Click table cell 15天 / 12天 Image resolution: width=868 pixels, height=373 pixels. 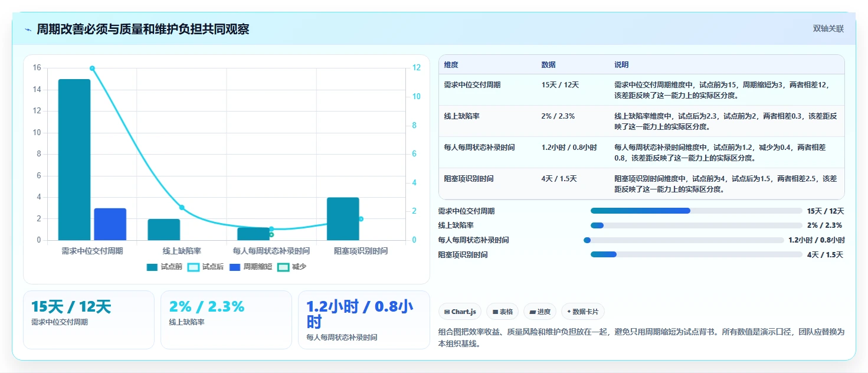click(560, 85)
